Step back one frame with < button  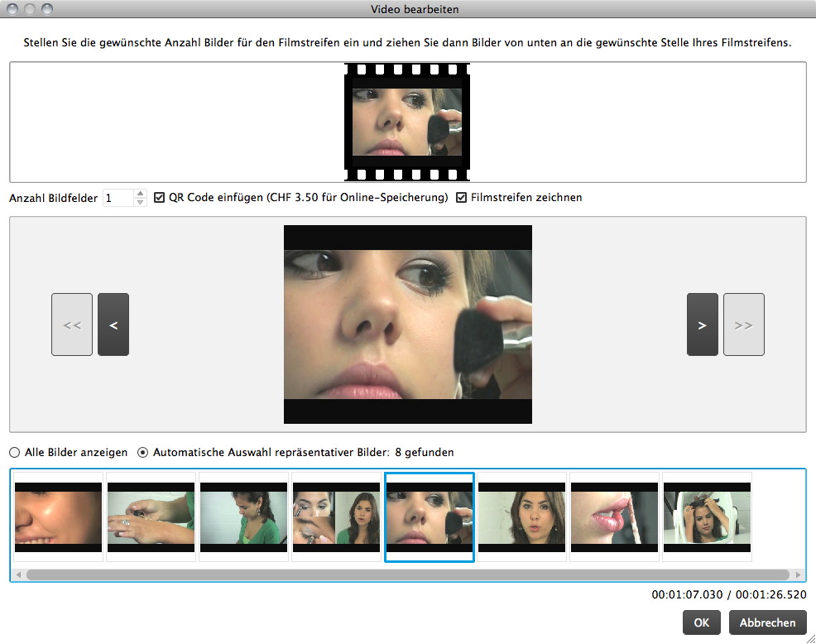click(x=113, y=324)
